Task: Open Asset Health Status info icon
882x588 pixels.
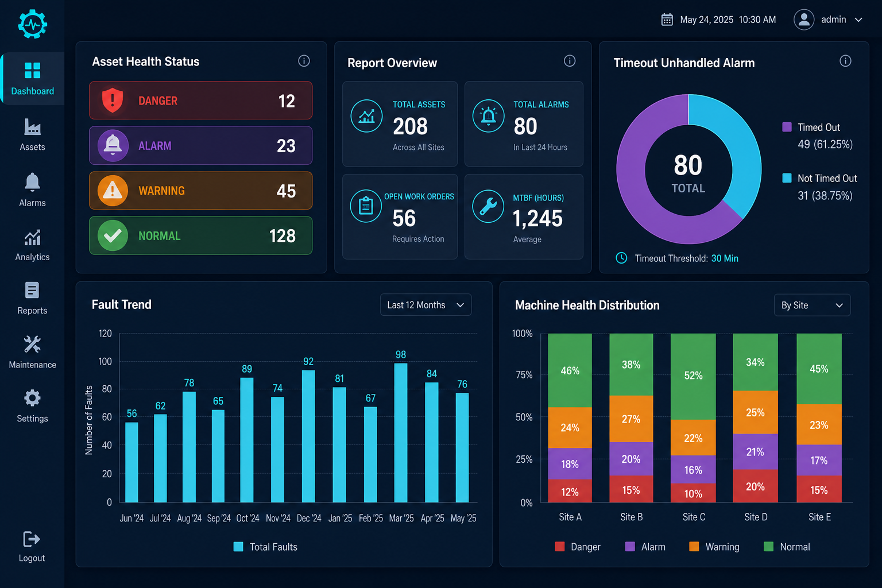Action: 304,61
